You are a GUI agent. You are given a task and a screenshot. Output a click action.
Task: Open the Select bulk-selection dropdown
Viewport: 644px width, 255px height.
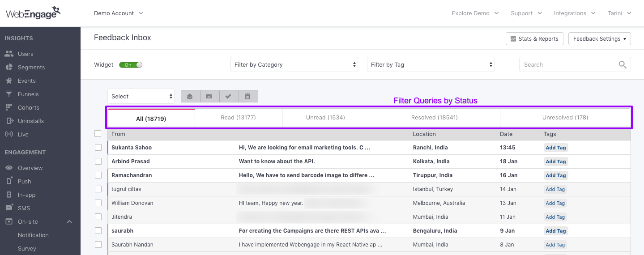(x=141, y=96)
